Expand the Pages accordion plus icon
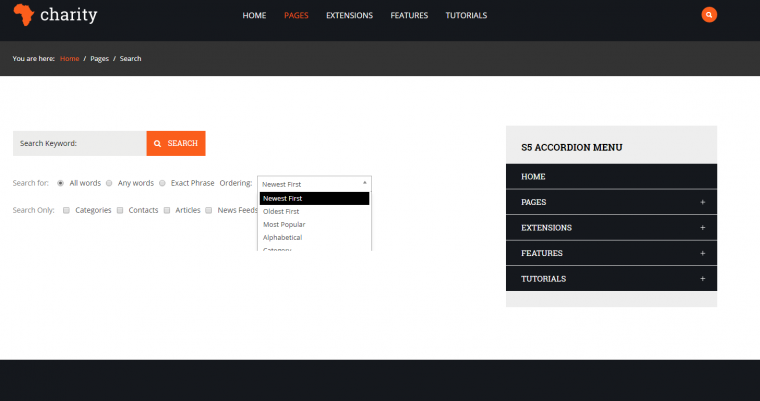This screenshot has height=401, width=760. pos(702,202)
